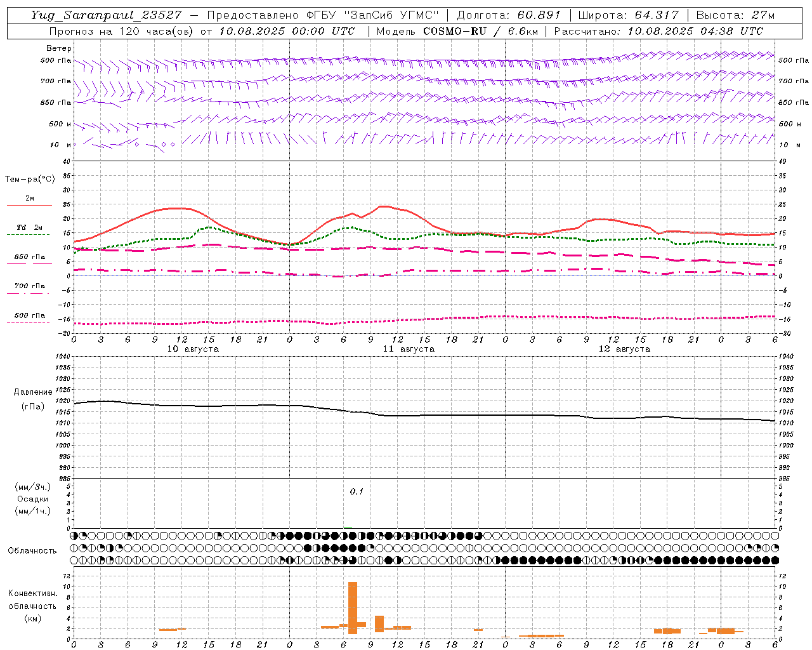The image size is (812, 650).
Task: Click the Осадки panel label
Action: click(x=33, y=499)
